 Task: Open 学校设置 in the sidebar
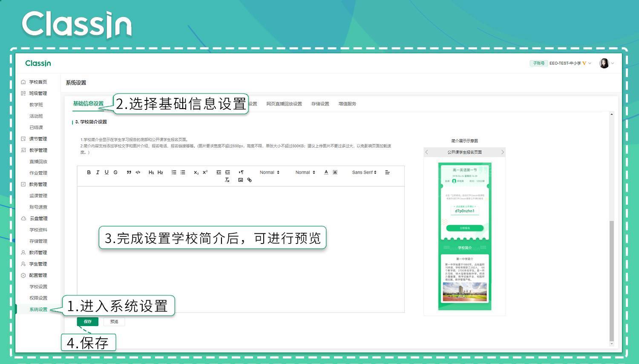[38, 287]
